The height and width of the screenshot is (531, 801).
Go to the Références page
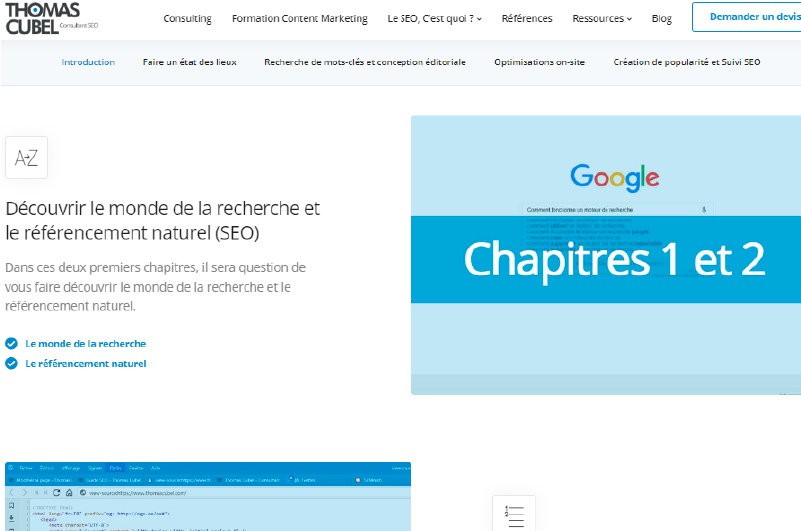(527, 18)
